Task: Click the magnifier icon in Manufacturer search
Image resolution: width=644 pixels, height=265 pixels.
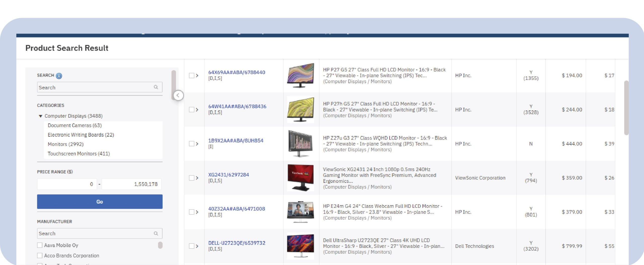Action: (x=156, y=233)
